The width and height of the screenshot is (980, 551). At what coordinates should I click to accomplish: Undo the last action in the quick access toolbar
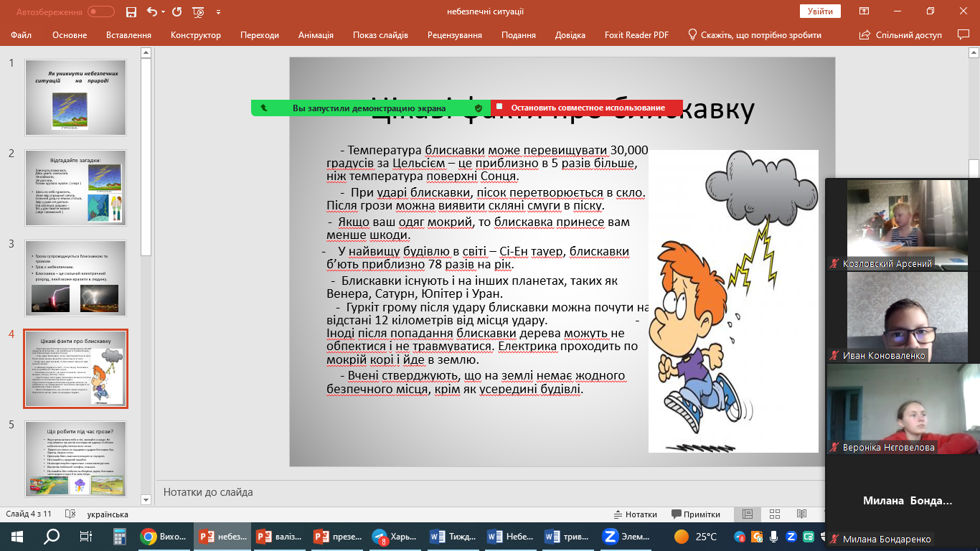coord(151,11)
